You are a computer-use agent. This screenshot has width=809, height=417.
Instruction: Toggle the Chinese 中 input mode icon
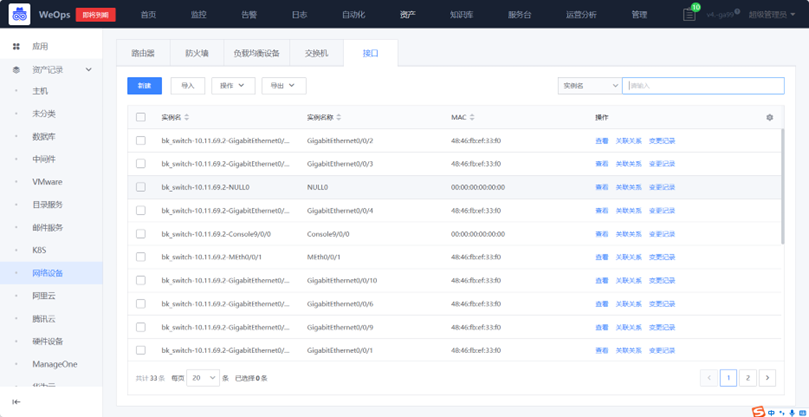click(x=771, y=412)
